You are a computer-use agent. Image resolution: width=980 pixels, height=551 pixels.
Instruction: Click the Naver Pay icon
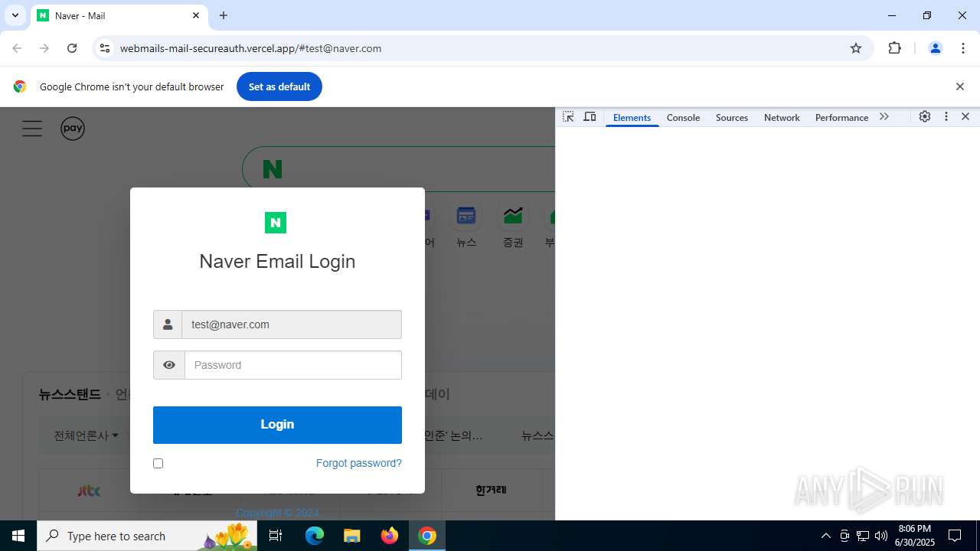coord(73,129)
